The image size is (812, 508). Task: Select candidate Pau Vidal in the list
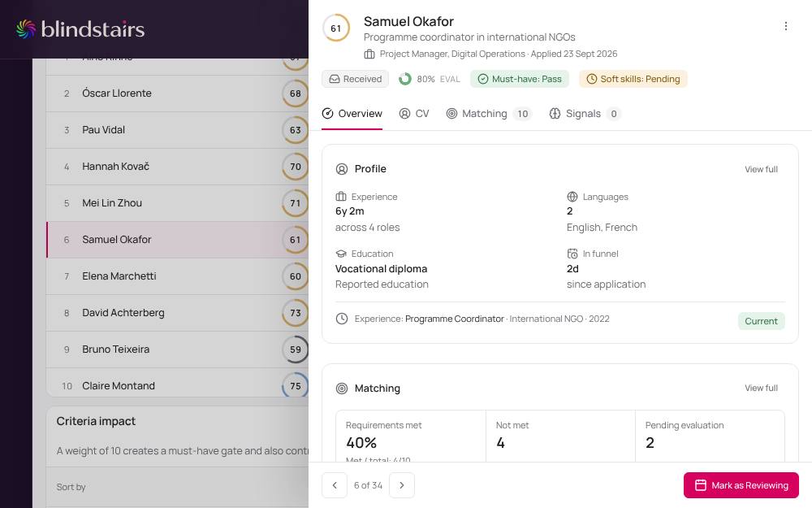click(x=177, y=130)
